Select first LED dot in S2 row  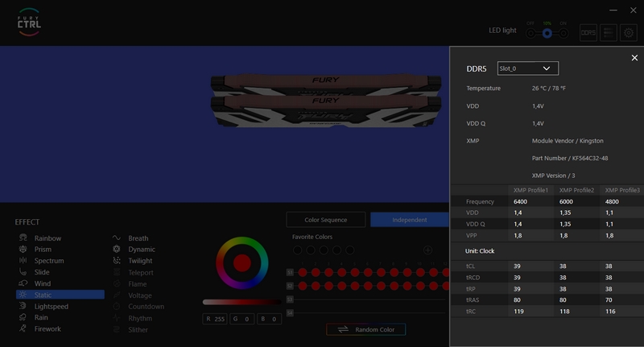click(x=303, y=286)
